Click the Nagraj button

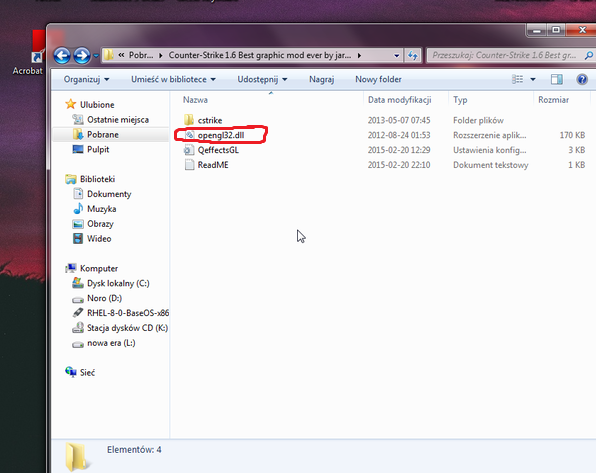(322, 79)
